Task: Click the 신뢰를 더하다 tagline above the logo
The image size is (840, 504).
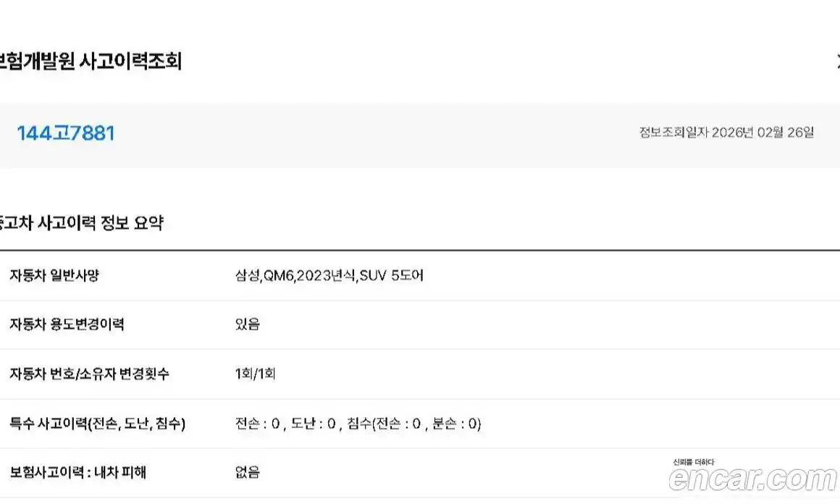Action: pos(693,462)
